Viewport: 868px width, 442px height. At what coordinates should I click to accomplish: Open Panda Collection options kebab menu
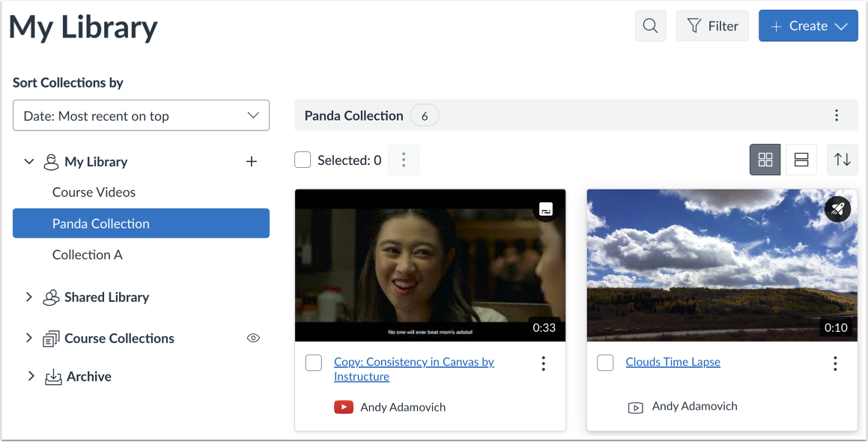[837, 115]
